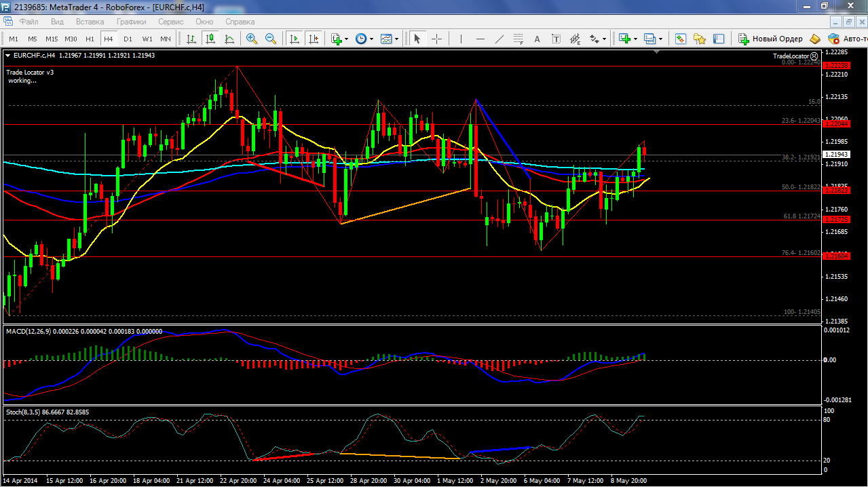Select the H4 timeframe
The image size is (868, 487).
(109, 39)
